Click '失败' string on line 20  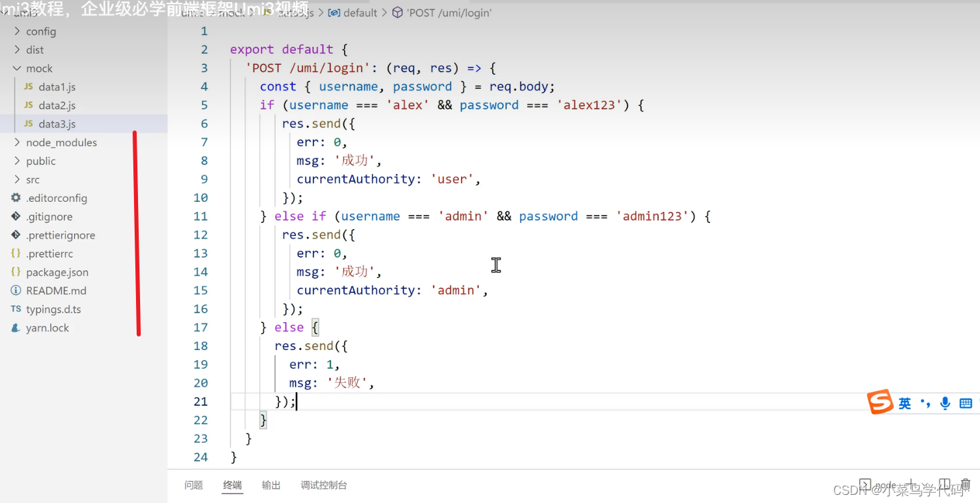(348, 383)
